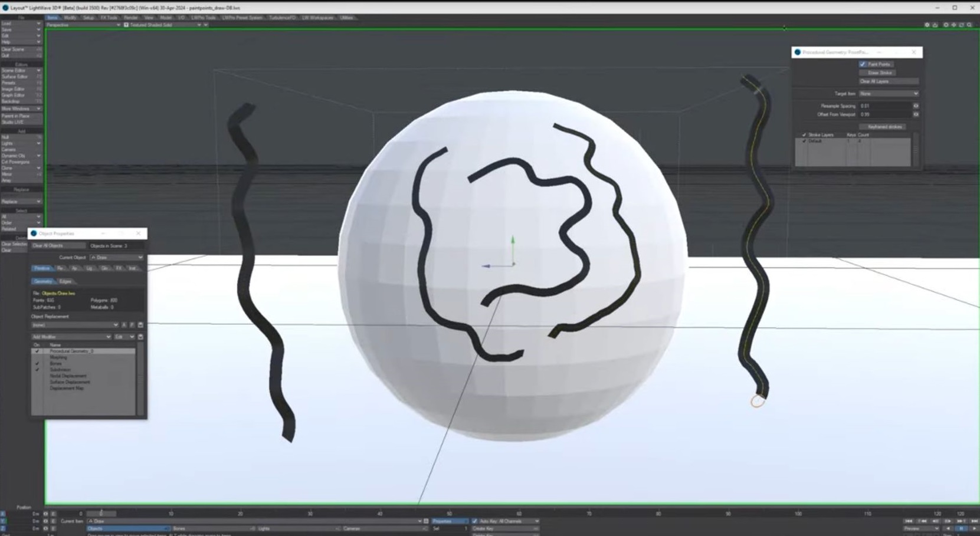Click the viewport options gear icon
Viewport: 980px width, 536px height.
927,25
